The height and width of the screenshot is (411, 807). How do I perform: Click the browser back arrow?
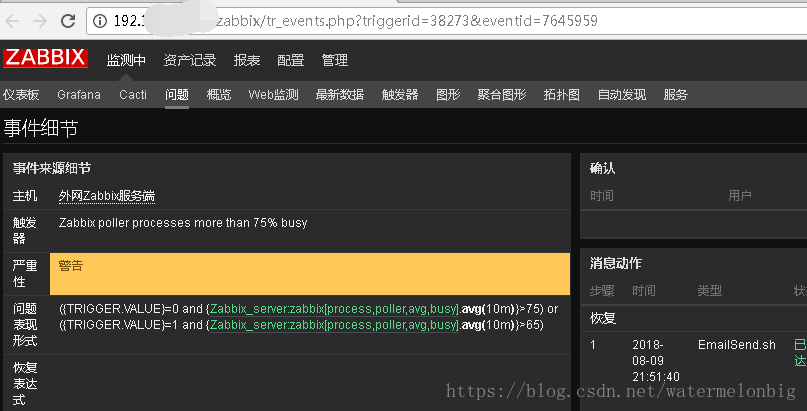[14, 20]
